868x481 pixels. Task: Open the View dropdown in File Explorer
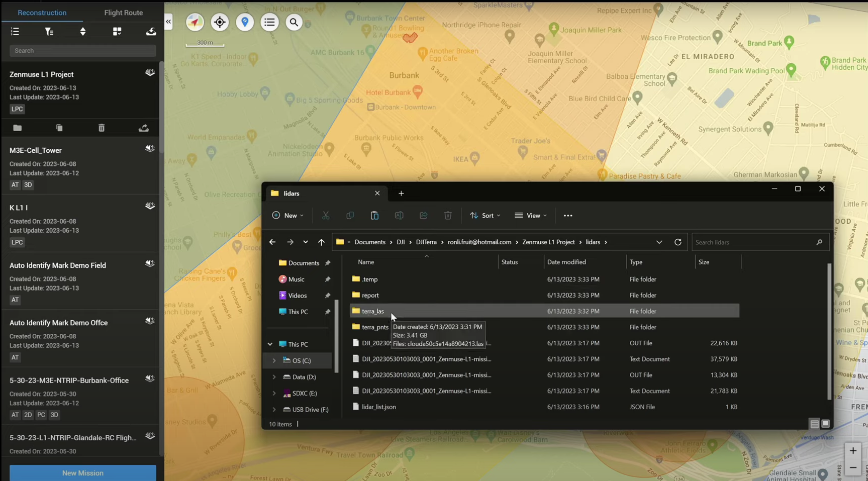coord(531,216)
